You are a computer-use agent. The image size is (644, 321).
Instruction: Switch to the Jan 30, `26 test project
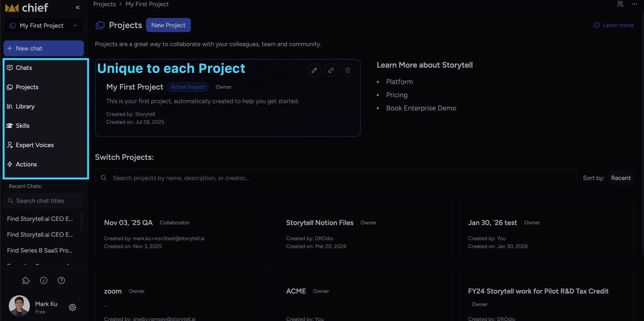coord(546,228)
